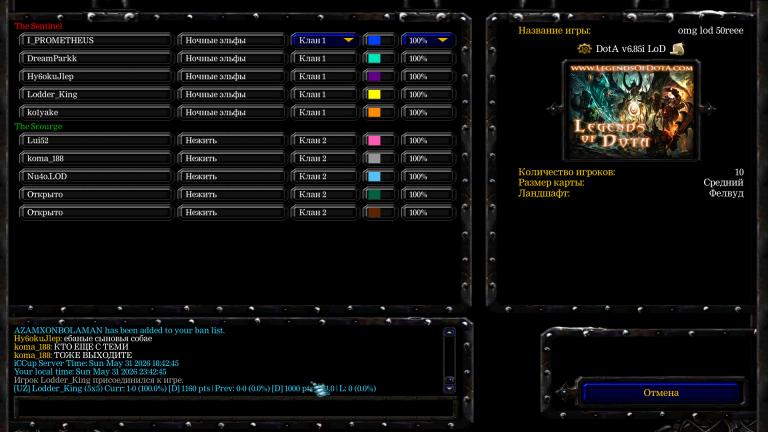Open the scroll icon beside DotA v6.85i LoD
This screenshot has width=768, height=432.
677,49
